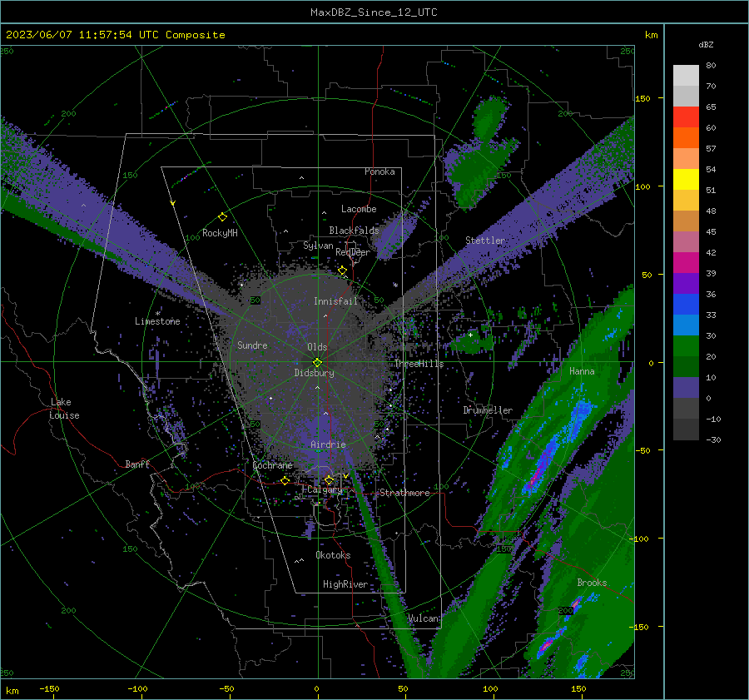
Task: Click the Innisfail city label
Action: tap(335, 301)
